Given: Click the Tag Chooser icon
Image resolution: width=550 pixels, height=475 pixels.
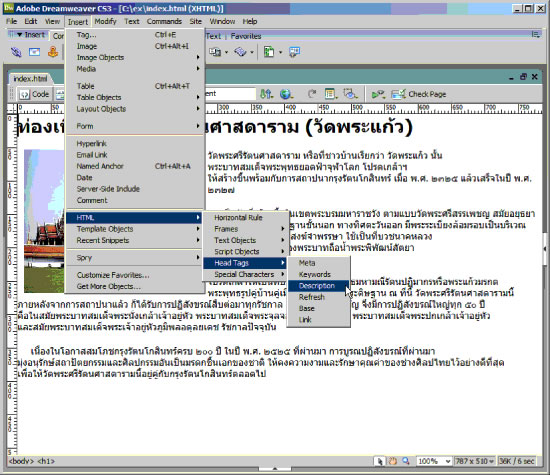Looking at the screenshot, I should [294, 52].
